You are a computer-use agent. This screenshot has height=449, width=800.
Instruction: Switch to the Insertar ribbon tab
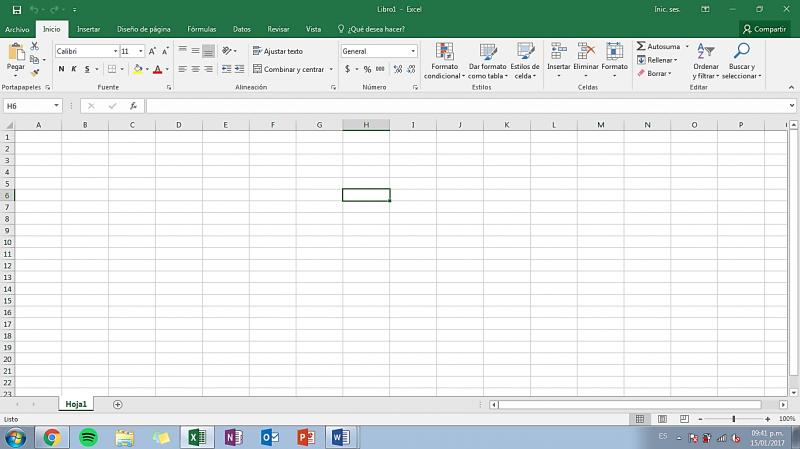88,29
